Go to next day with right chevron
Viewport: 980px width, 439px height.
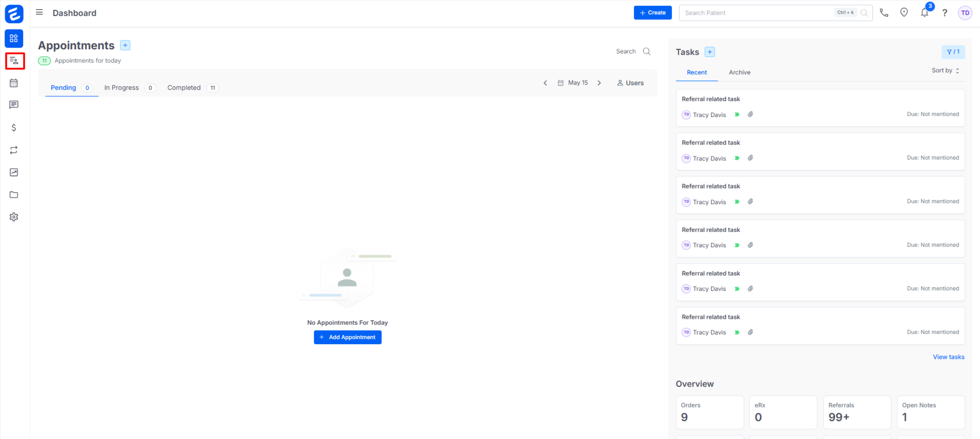(x=599, y=83)
